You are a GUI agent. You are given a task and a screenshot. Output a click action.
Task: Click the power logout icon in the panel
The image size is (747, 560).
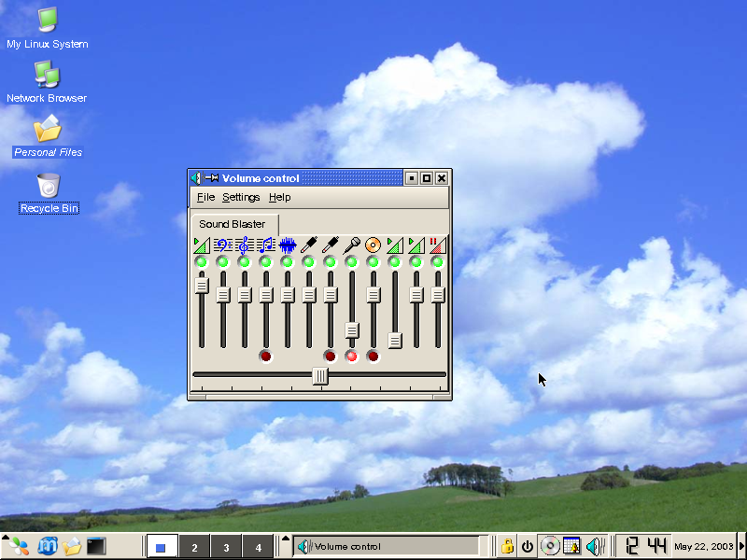point(528,546)
